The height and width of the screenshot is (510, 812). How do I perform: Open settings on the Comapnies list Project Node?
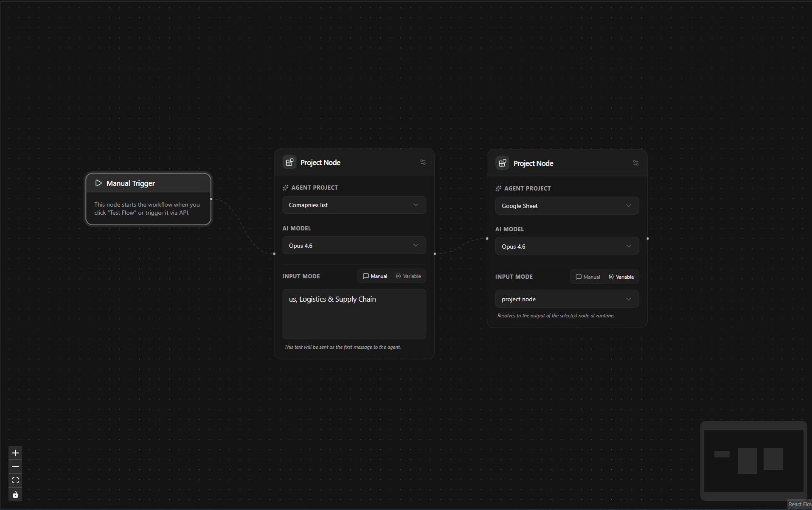click(422, 162)
